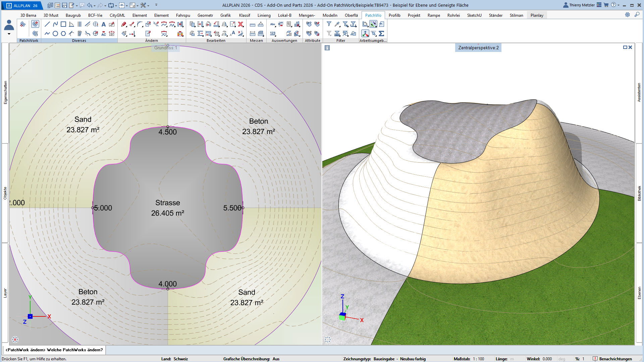The height and width of the screenshot is (362, 644).
Task: Expand the user profile dropdown arrow
Action: 9,34
